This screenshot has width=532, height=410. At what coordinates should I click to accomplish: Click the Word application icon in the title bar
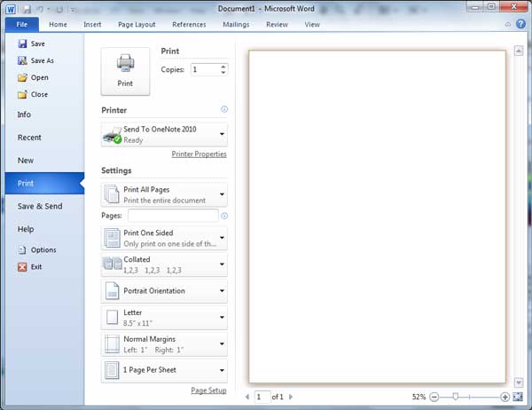tap(11, 9)
